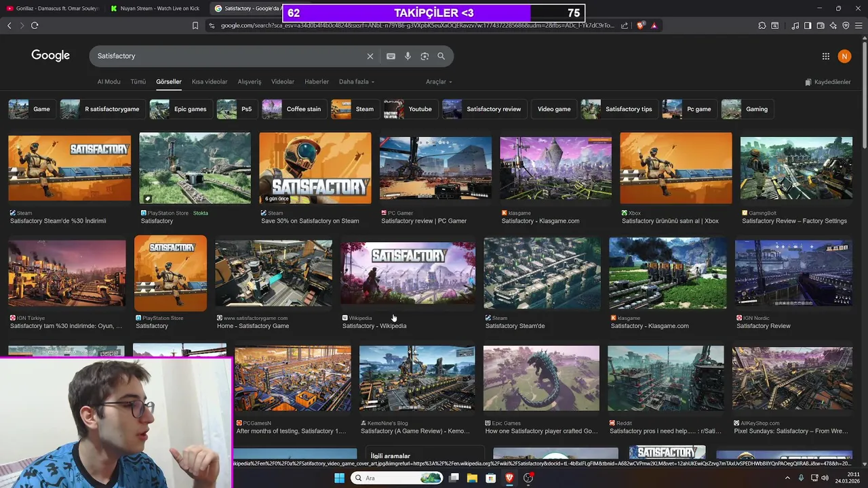Open the on-screen keyboard icon in search bar
Screen dimensions: 868x488
tap(391, 56)
